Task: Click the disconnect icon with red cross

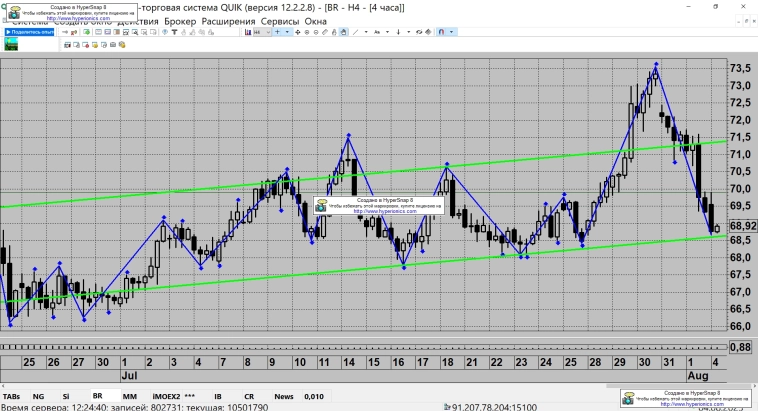Action: pyautogui.click(x=74, y=32)
